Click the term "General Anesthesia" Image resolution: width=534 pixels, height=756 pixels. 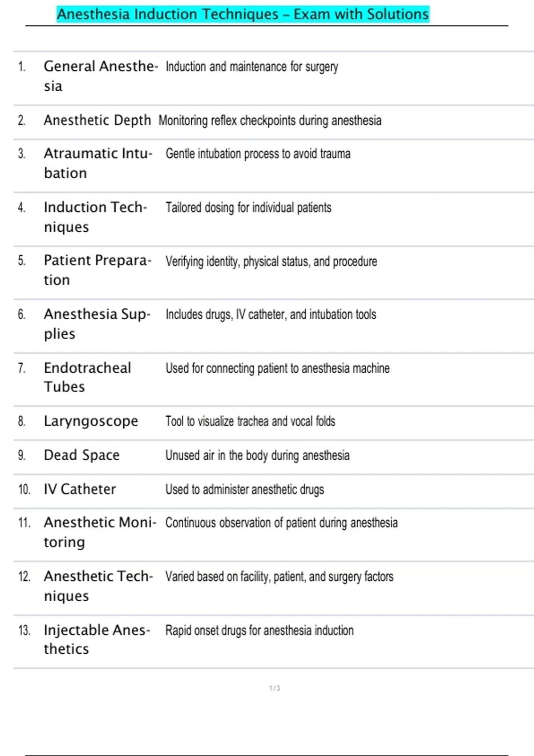tap(101, 76)
